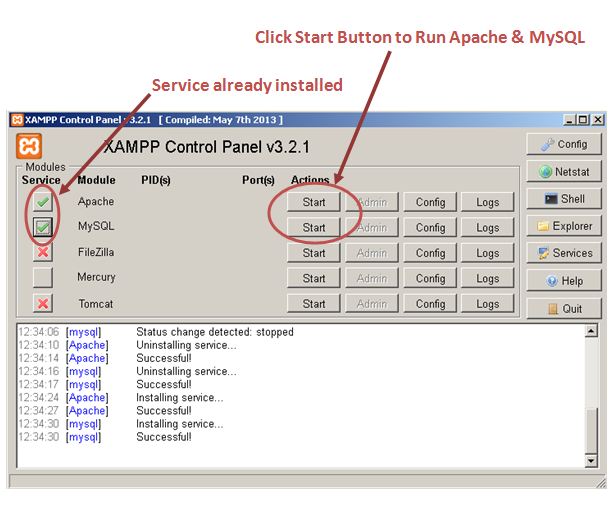Click Admin button for Apache
This screenshot has width=616, height=515.
tap(372, 202)
